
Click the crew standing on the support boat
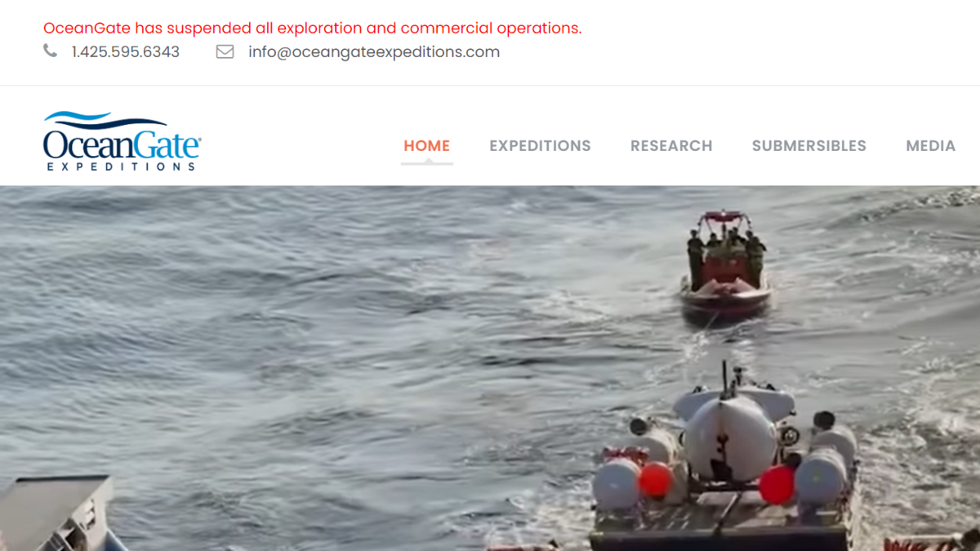[725, 249]
